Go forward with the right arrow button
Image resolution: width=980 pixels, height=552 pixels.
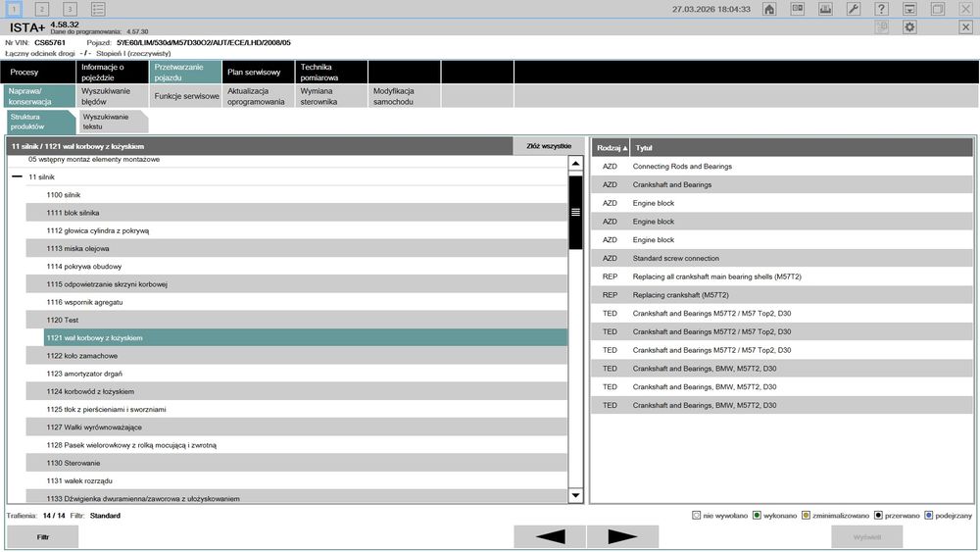622,536
